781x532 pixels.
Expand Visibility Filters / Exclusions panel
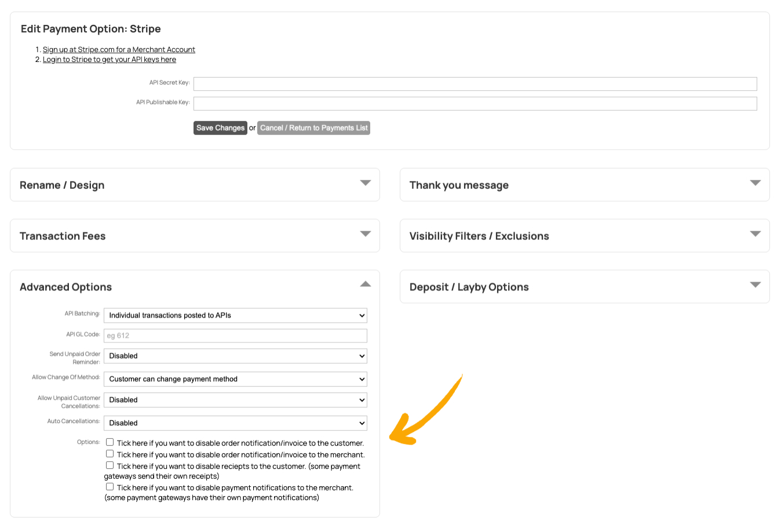pos(755,234)
